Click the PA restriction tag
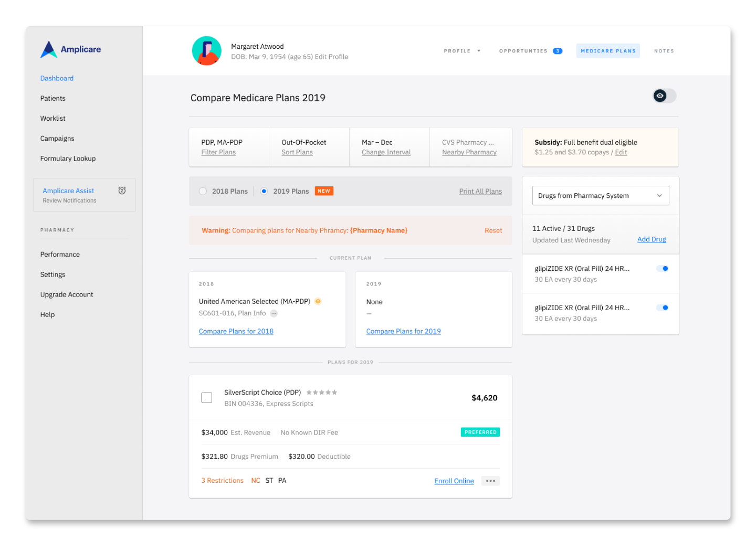Viewport: 756px width, 550px height. (x=282, y=481)
